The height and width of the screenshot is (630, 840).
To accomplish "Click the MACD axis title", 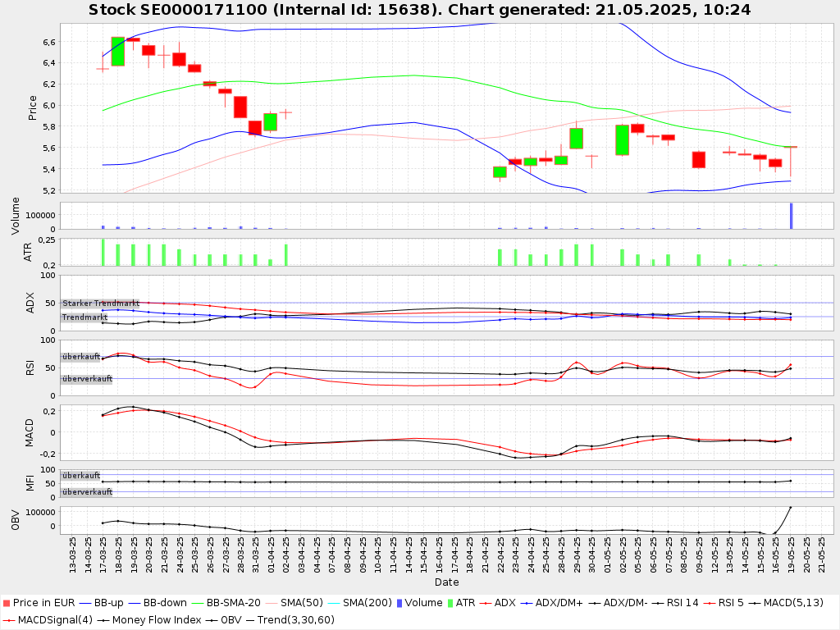I will [x=29, y=433].
